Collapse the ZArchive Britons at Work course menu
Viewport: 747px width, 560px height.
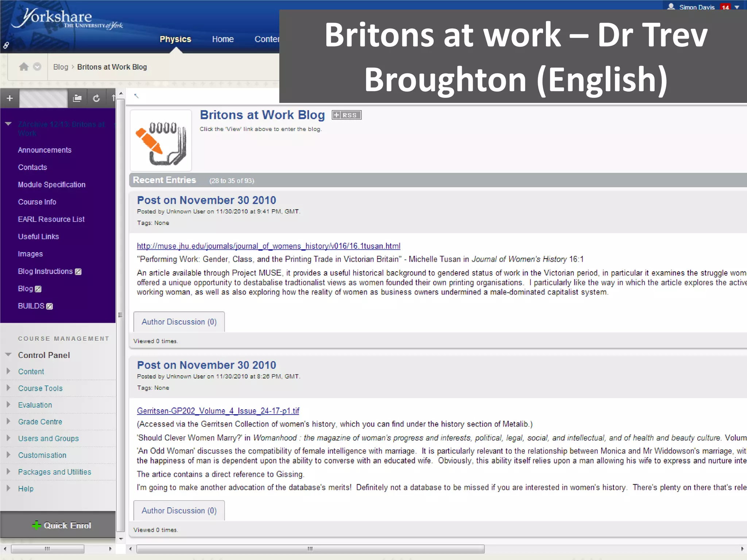[x=8, y=124]
